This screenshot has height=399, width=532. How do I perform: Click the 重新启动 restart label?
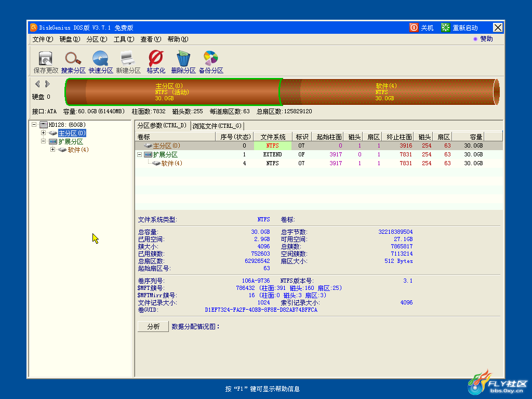(465, 28)
